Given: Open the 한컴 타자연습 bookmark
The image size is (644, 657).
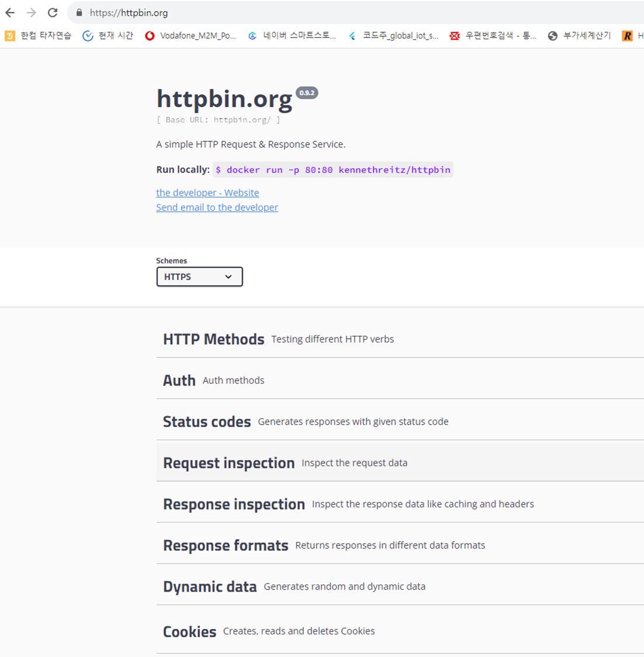Looking at the screenshot, I should (x=38, y=36).
